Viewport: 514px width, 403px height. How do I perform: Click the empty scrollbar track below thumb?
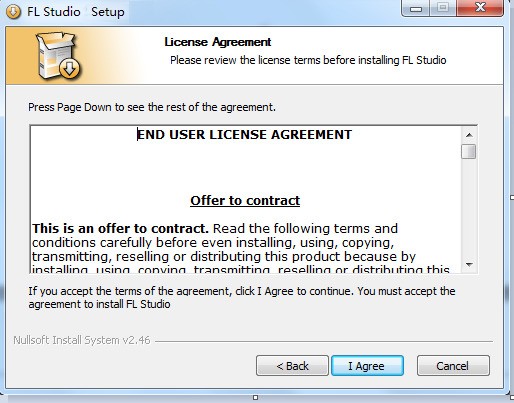[469, 208]
